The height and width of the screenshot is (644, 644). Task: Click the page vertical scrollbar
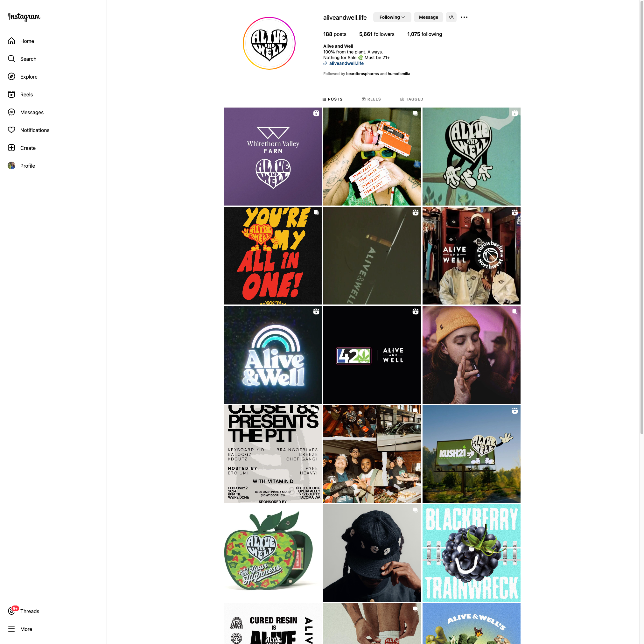coord(641,217)
